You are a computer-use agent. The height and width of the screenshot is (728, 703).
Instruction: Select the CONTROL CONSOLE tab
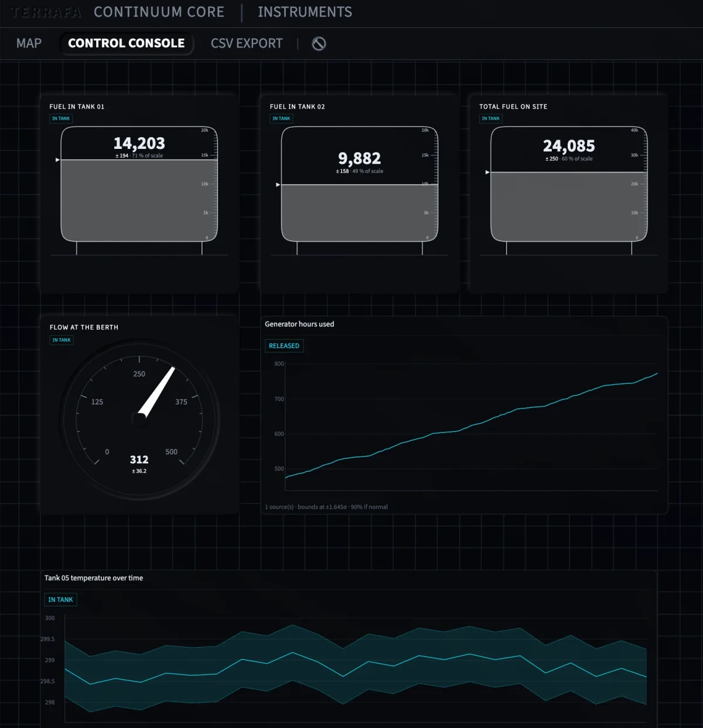click(126, 43)
